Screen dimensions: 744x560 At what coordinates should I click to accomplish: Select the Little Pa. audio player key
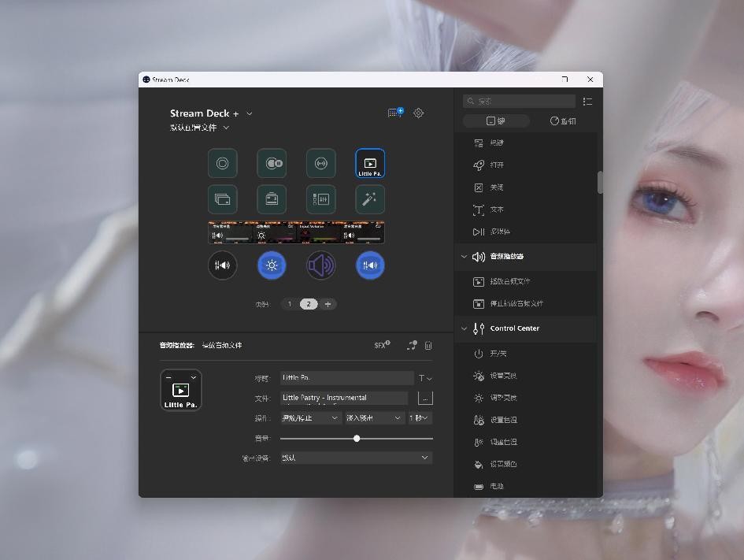click(370, 164)
